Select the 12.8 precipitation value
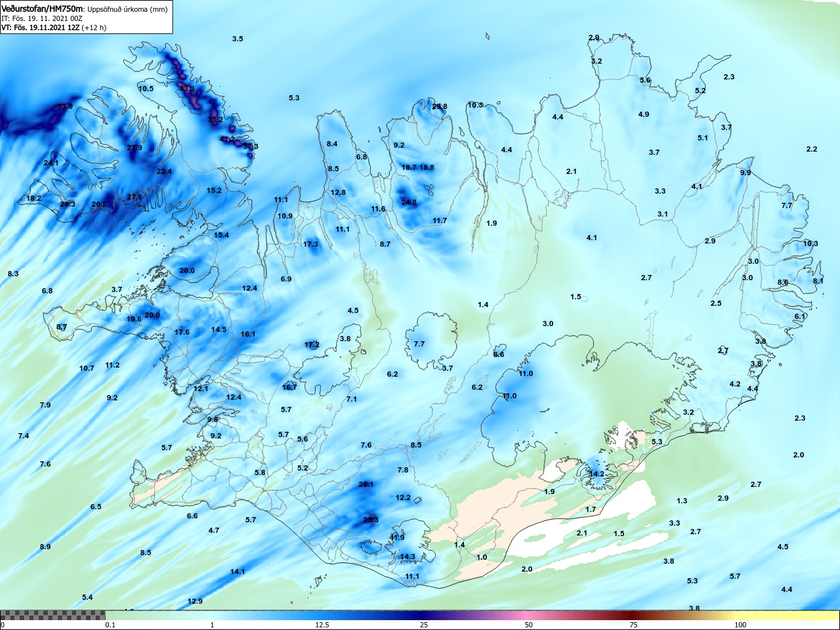This screenshot has width=840, height=630. point(338,192)
